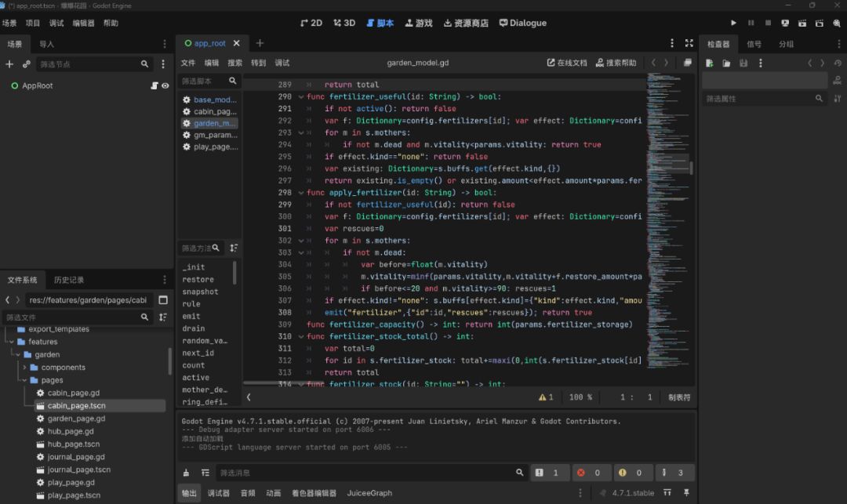Click the 搜索帮助 search help button
The image size is (847, 504).
pos(616,63)
